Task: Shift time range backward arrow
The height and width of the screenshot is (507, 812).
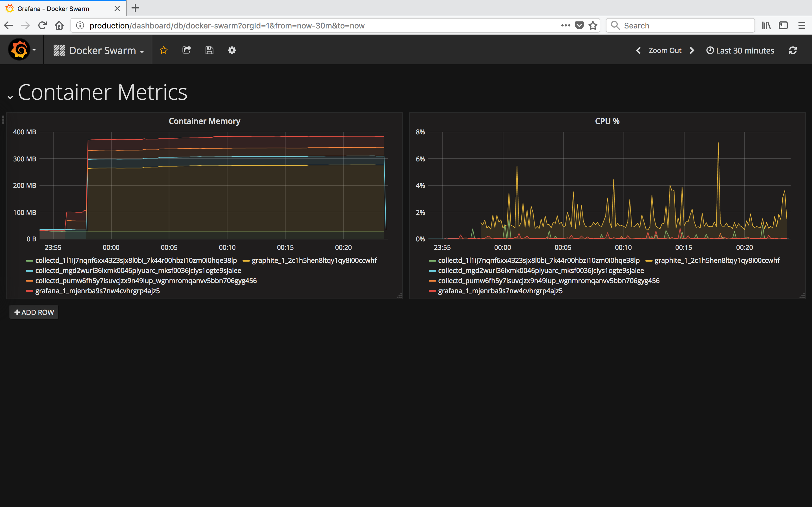Action: tap(638, 50)
